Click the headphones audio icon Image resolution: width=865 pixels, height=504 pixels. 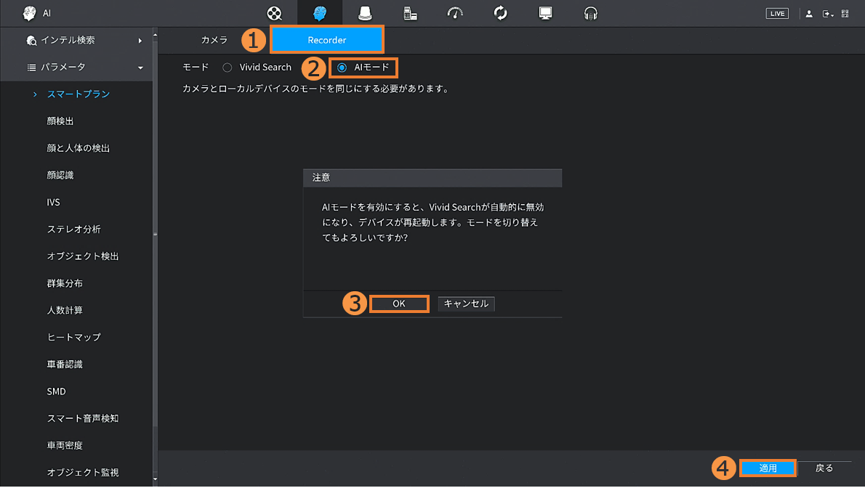591,13
